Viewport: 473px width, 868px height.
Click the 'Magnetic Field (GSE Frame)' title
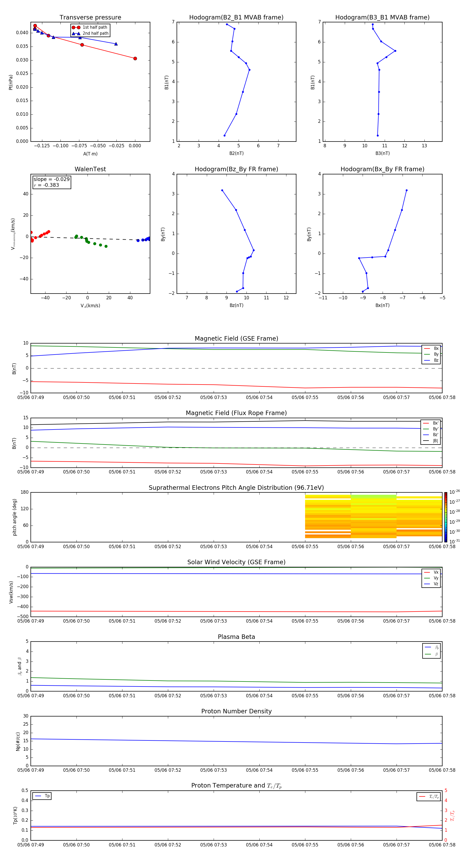(236, 339)
